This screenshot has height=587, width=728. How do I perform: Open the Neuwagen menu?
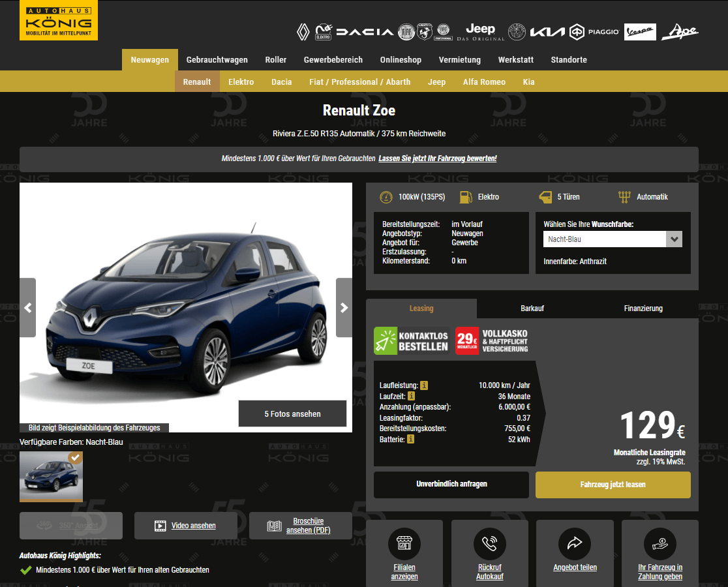point(150,60)
